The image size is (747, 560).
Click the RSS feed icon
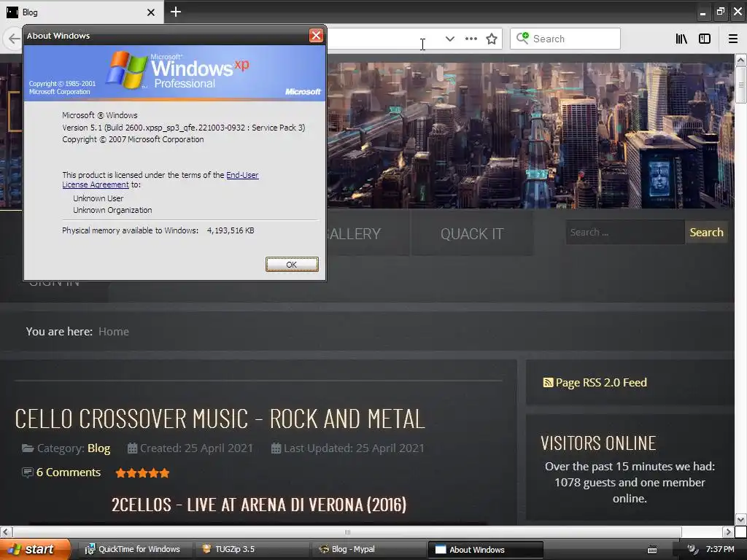pos(548,382)
